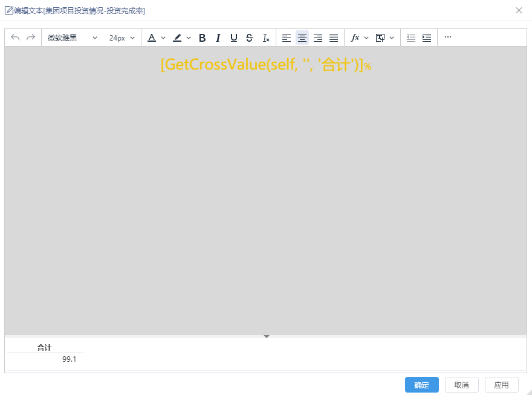Toggle strikethrough formatting

pos(249,38)
